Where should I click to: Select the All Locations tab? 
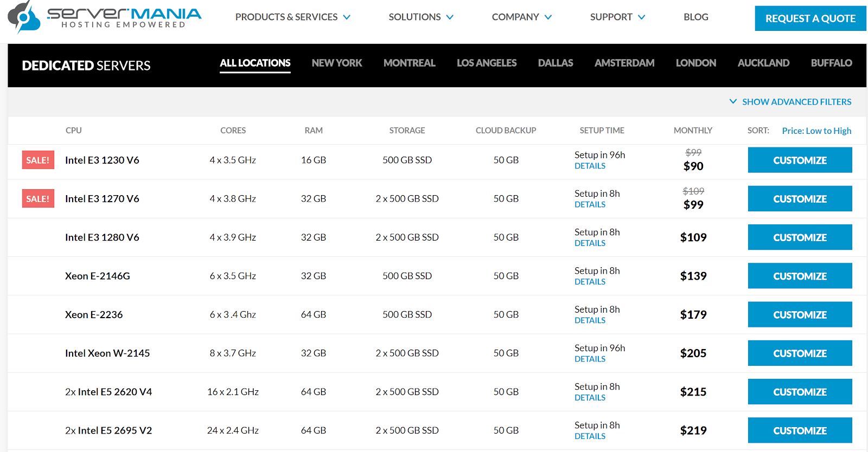tap(255, 63)
